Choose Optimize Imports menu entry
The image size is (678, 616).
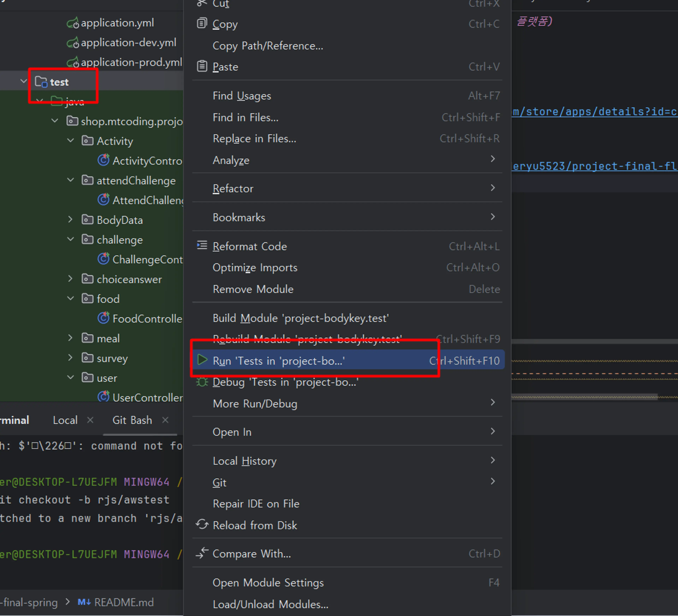[x=347, y=268]
